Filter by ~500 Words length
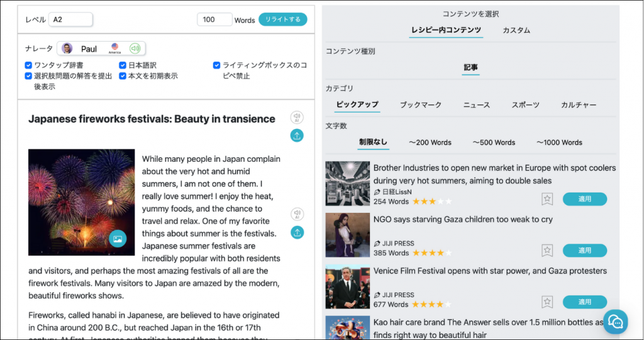This screenshot has height=340, width=644. pyautogui.click(x=494, y=142)
